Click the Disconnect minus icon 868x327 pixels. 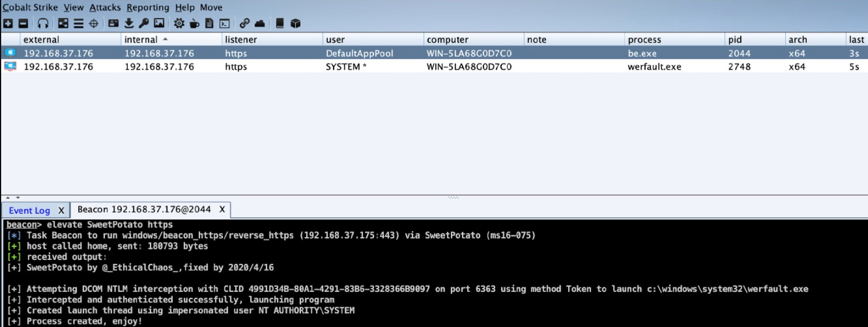[23, 24]
